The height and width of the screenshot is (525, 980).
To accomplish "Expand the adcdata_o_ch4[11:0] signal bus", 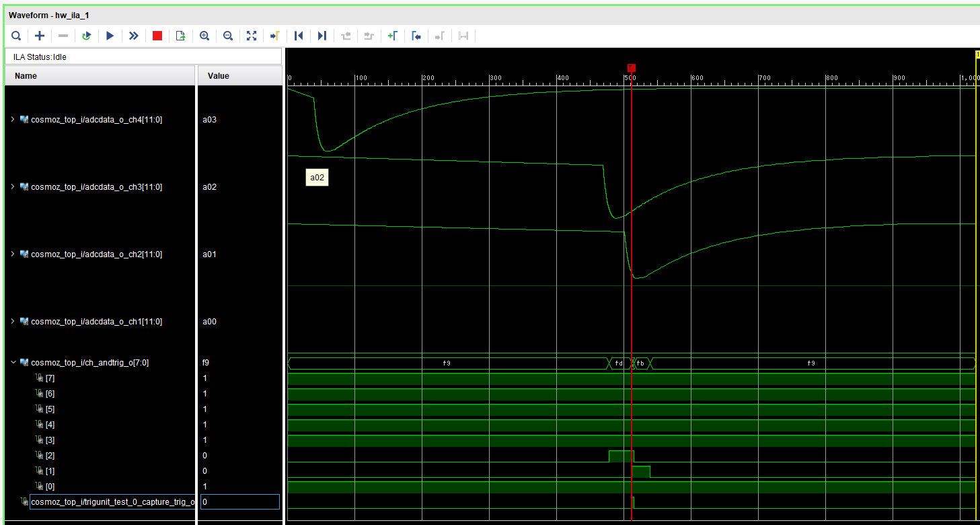I will pyautogui.click(x=12, y=119).
